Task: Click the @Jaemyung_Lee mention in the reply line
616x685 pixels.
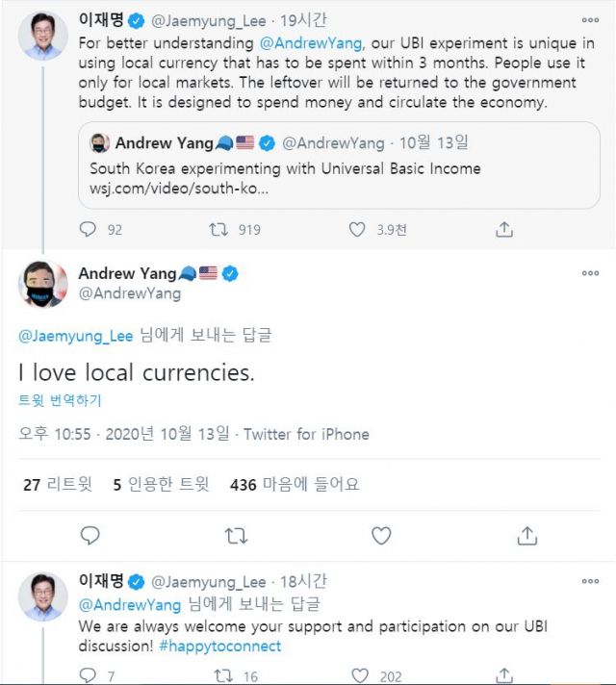Action: (x=76, y=336)
